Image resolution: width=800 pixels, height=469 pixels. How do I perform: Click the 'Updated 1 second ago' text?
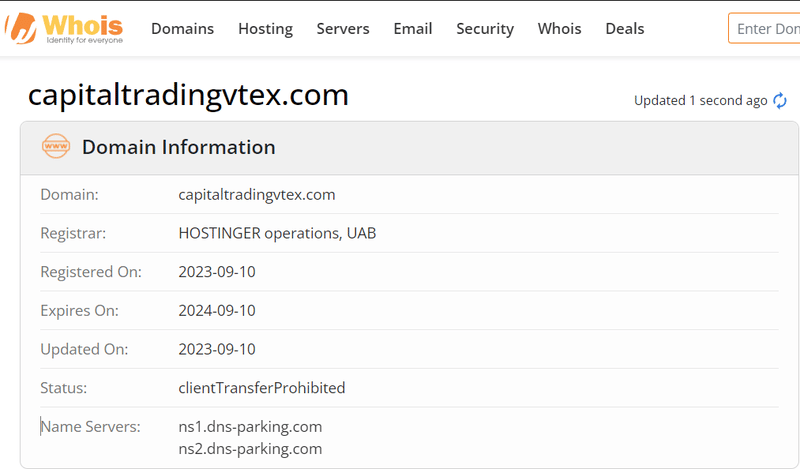click(x=701, y=101)
